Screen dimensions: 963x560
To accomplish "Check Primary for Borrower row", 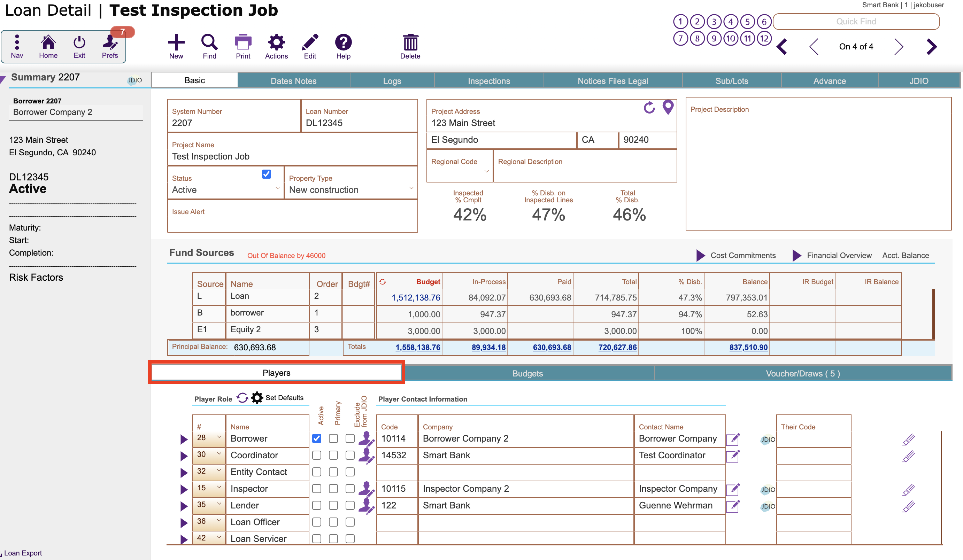I will click(x=333, y=438).
